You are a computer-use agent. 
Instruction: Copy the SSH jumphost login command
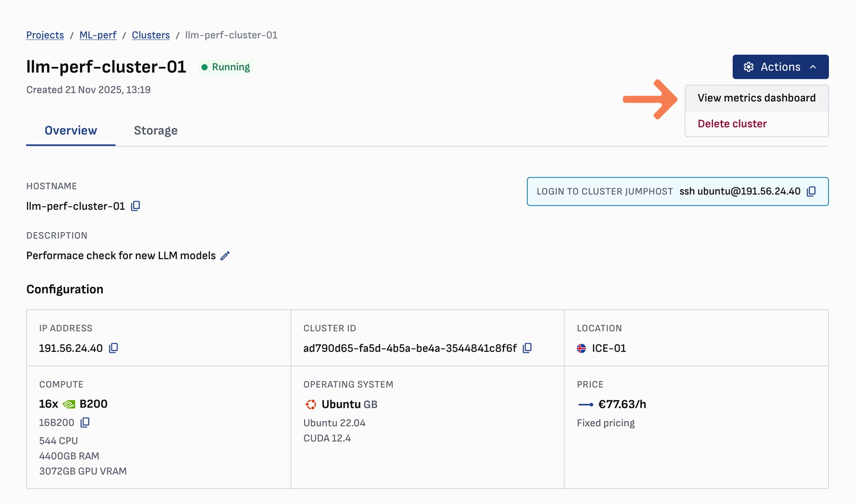[811, 191]
